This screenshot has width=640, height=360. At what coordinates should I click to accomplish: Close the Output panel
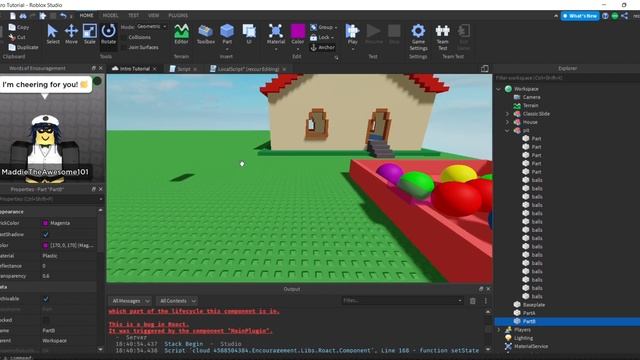click(x=488, y=289)
